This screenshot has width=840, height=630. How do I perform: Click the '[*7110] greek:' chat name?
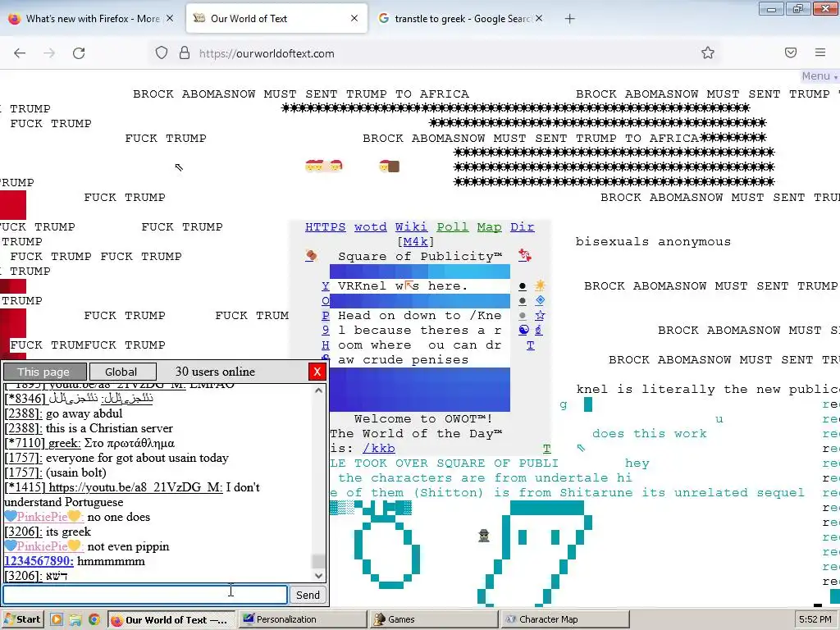tap(43, 443)
